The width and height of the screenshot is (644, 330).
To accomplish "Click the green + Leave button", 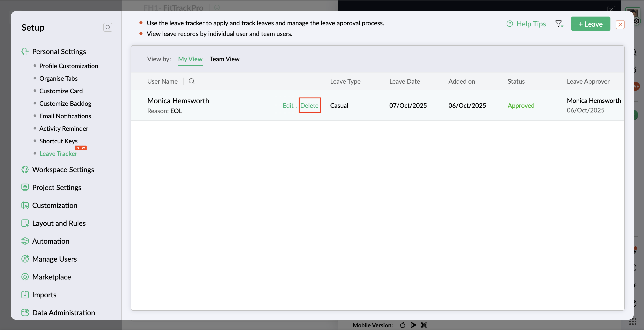I will [x=590, y=24].
